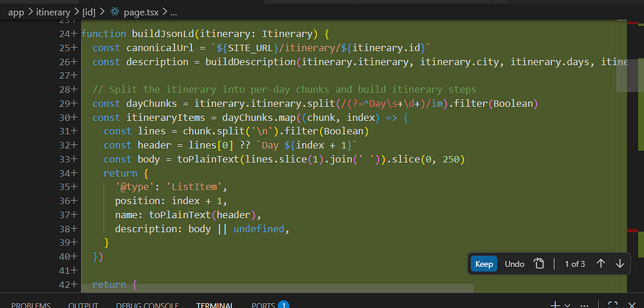Maximize the terminal panel size
This screenshot has height=308, width=644.
click(x=613, y=305)
